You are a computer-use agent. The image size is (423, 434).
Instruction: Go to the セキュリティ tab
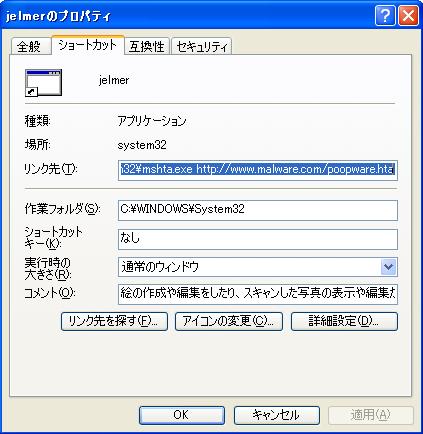pyautogui.click(x=202, y=46)
